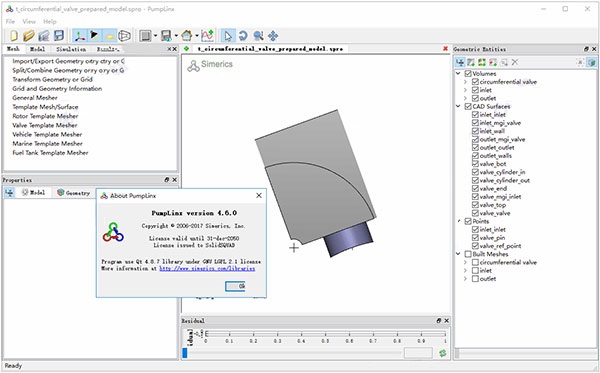Collapse the Built Meshes tree node

pyautogui.click(x=458, y=254)
